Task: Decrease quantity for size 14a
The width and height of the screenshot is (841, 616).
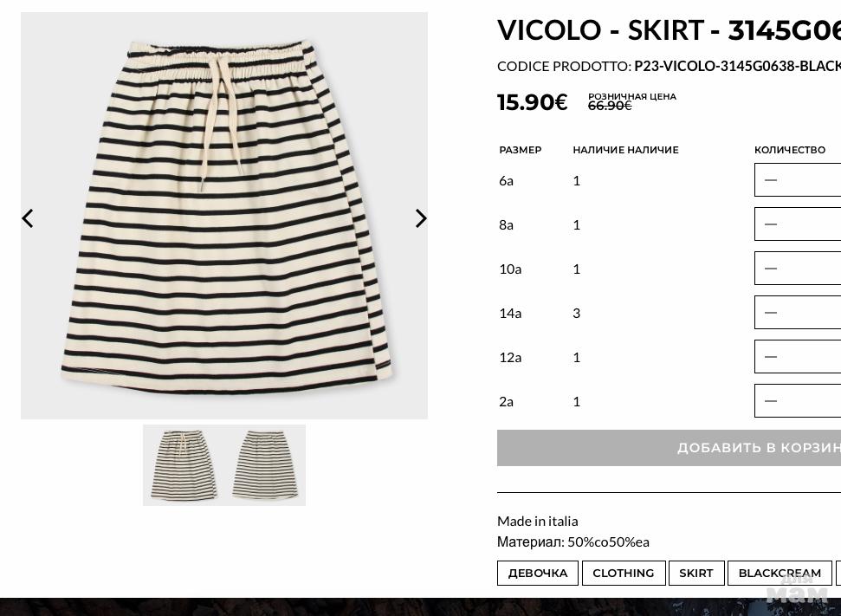Action: (x=771, y=313)
